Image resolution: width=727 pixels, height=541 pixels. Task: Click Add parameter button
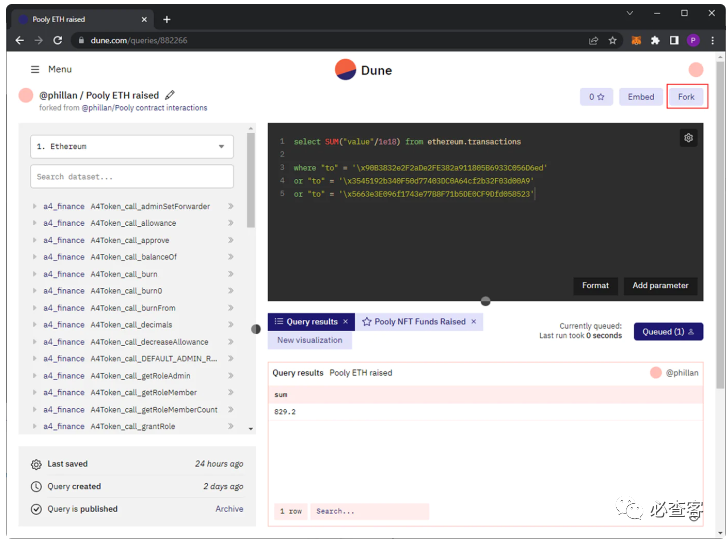point(660,286)
